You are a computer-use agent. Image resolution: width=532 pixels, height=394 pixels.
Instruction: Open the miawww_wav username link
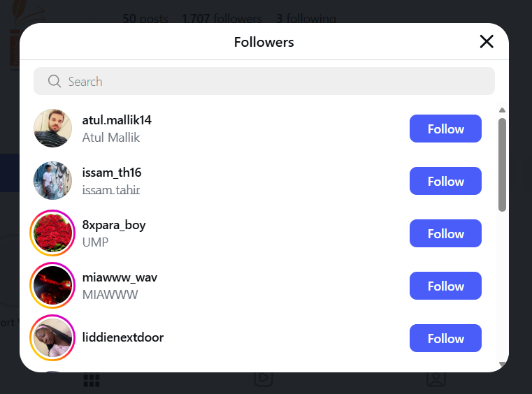pyautogui.click(x=120, y=277)
